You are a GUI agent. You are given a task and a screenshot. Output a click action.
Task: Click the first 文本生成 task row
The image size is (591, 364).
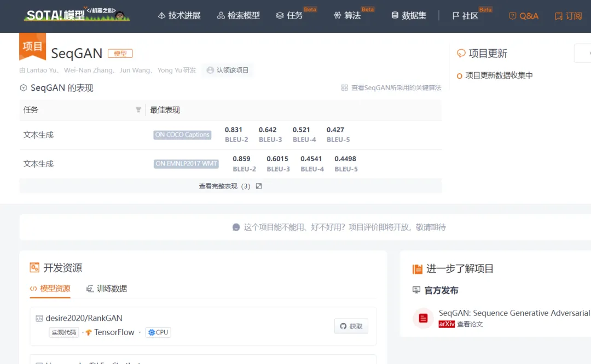coord(230,135)
